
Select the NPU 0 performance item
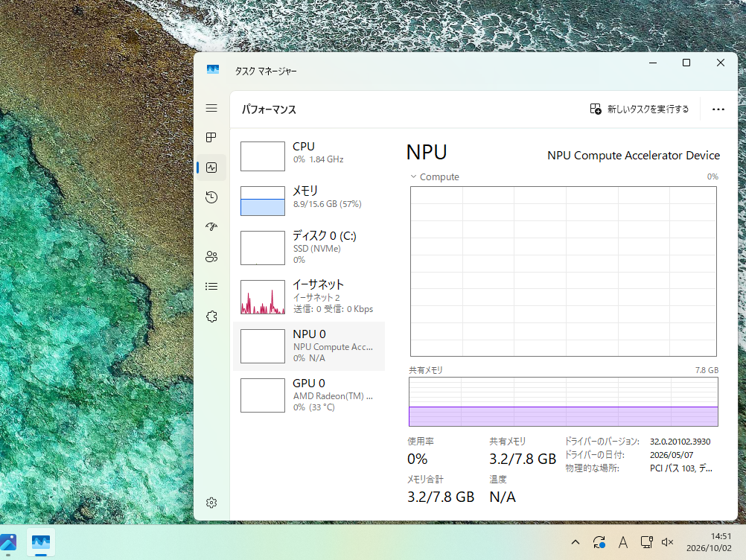309,346
